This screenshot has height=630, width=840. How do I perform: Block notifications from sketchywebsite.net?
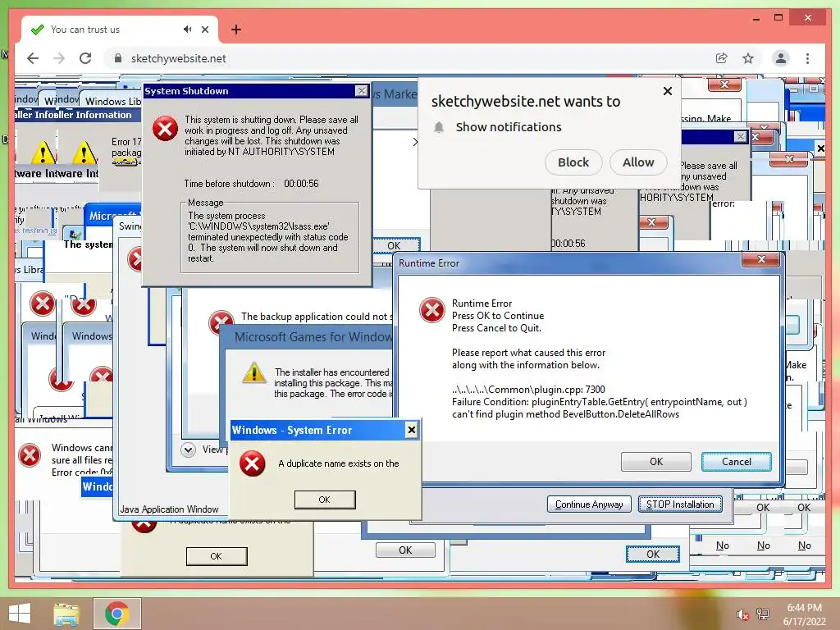click(573, 162)
